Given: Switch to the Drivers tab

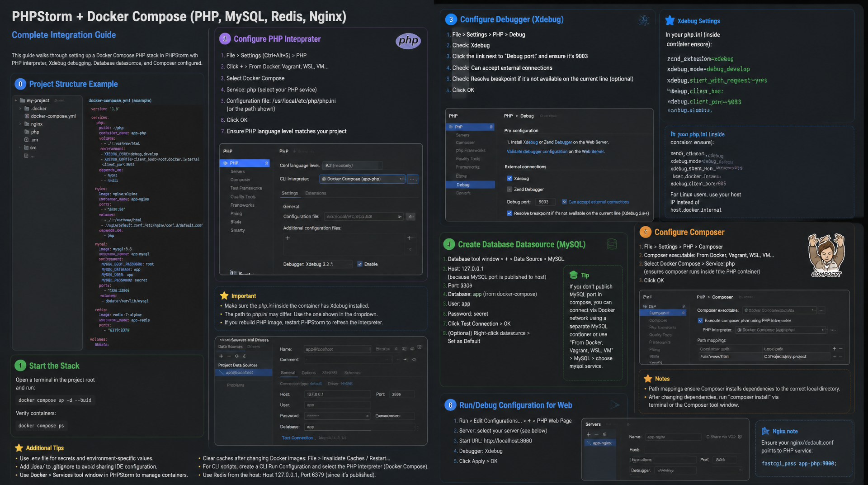Looking at the screenshot, I should [254, 347].
